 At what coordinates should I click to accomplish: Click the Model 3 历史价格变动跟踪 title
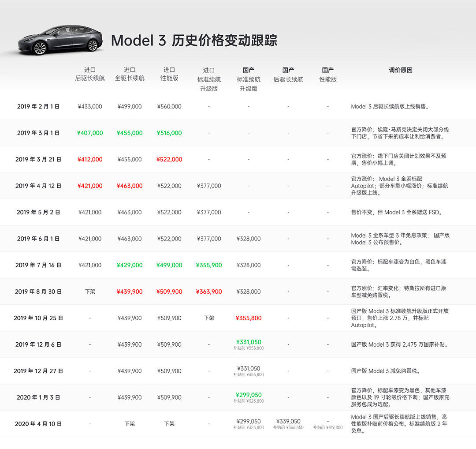click(x=194, y=41)
